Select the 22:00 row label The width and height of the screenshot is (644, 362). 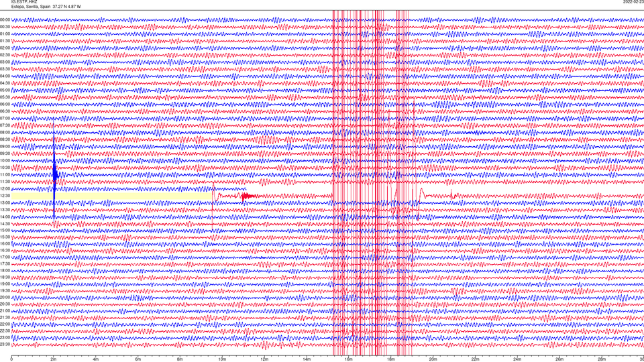click(x=5, y=324)
